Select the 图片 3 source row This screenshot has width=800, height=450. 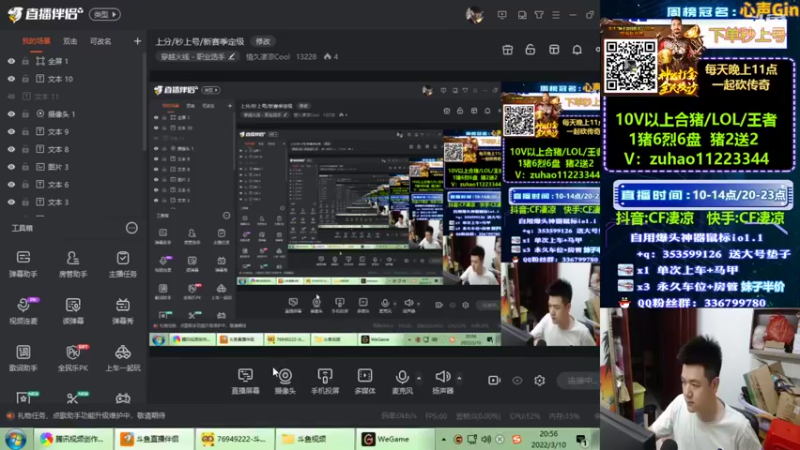tap(72, 167)
